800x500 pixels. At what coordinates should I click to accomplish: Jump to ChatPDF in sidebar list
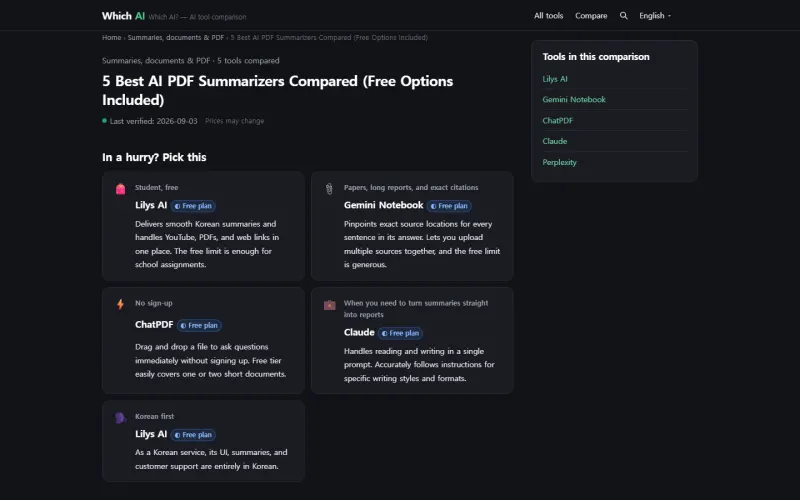coord(557,120)
